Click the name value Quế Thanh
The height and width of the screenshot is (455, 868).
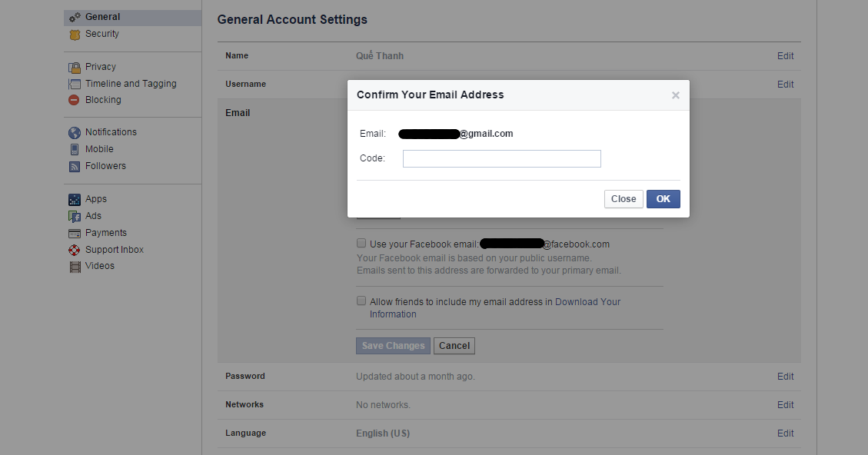click(x=380, y=56)
